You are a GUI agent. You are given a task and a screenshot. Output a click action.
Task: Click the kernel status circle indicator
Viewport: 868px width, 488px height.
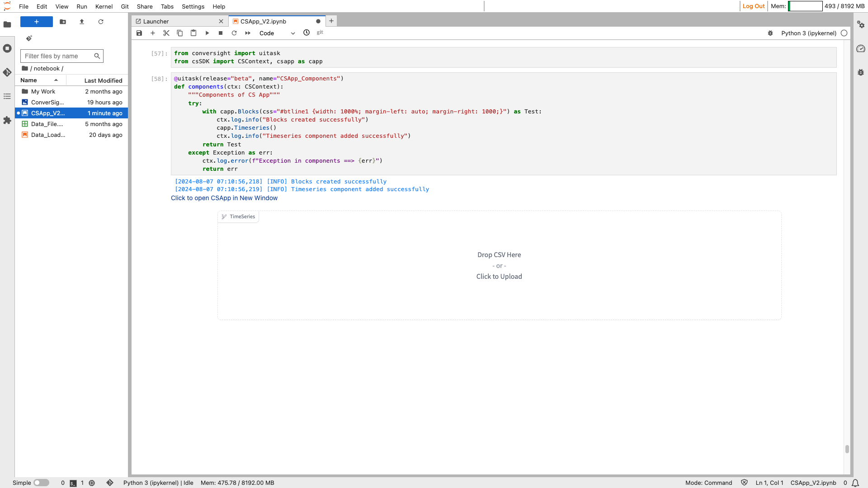point(844,33)
